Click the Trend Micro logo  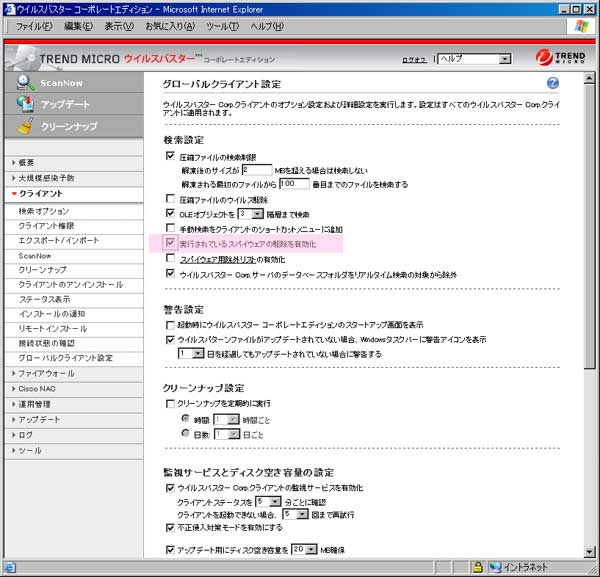pyautogui.click(x=561, y=57)
